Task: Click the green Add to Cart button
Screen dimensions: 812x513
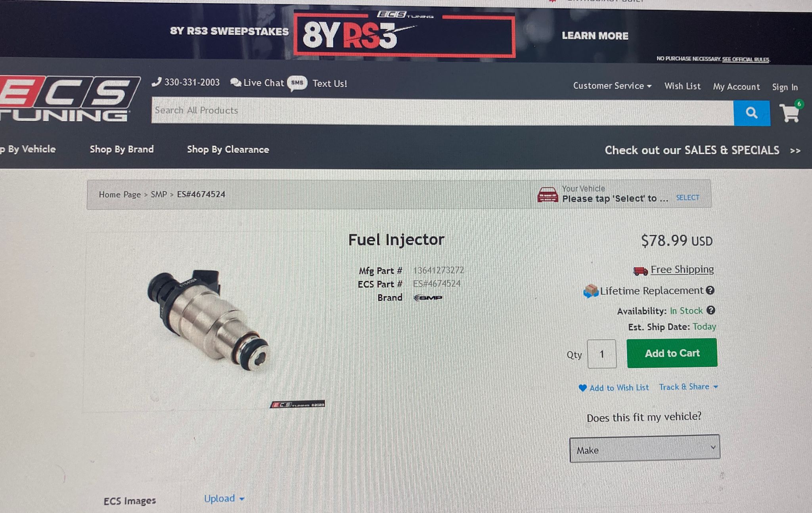Action: tap(672, 353)
